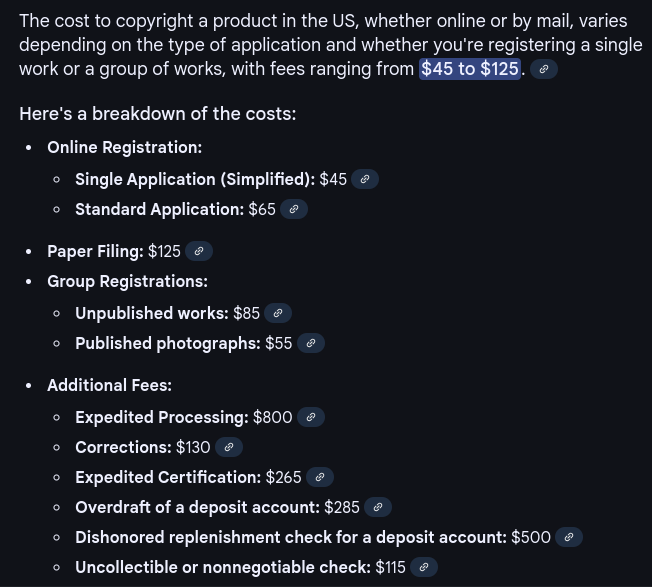The image size is (652, 587).
Task: Click the Group Registrations heading
Action: [128, 281]
